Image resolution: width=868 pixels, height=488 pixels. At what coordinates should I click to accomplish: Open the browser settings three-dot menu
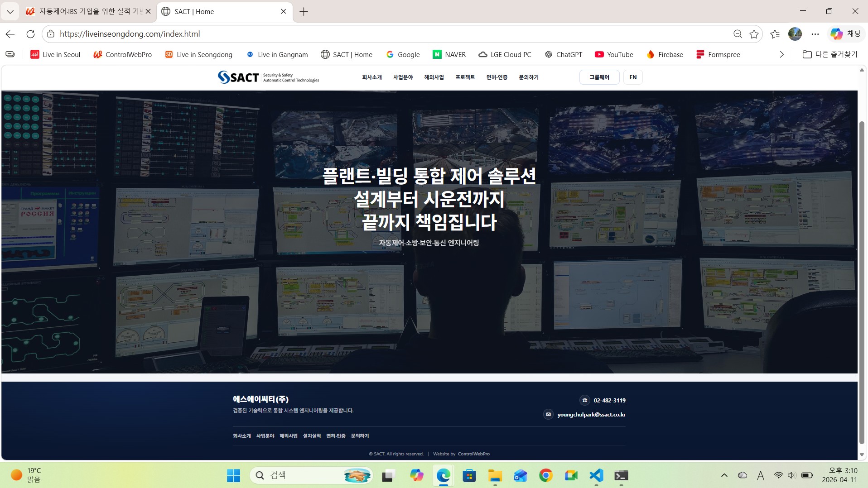coord(816,34)
